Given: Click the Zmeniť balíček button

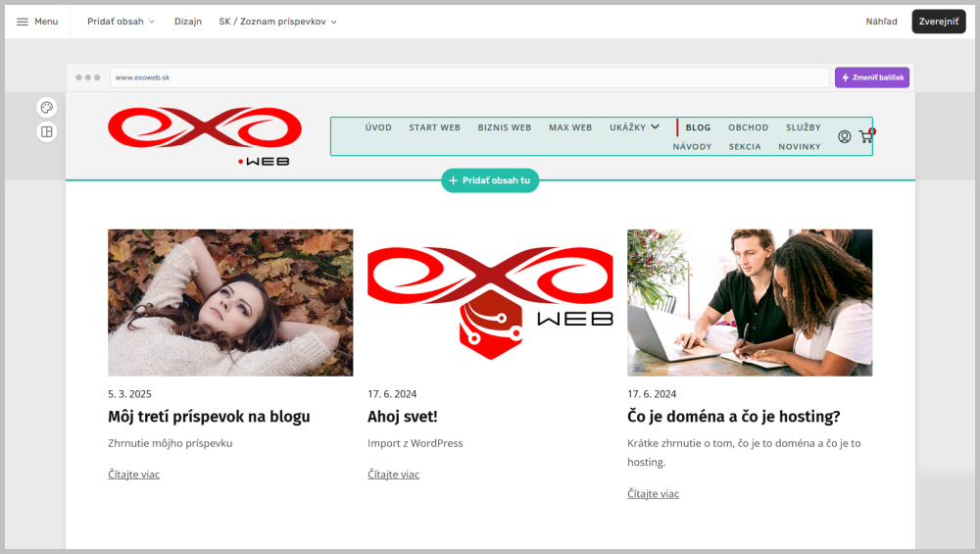Looking at the screenshot, I should (x=872, y=77).
